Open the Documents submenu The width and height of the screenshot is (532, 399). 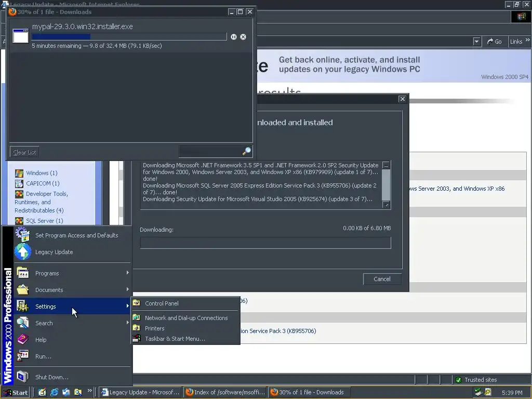[x=73, y=290]
